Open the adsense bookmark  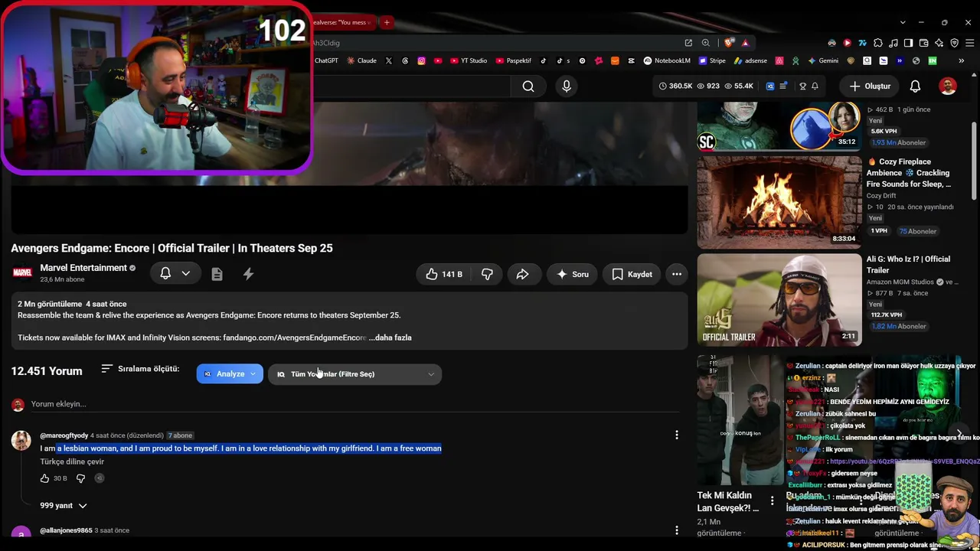pos(750,60)
